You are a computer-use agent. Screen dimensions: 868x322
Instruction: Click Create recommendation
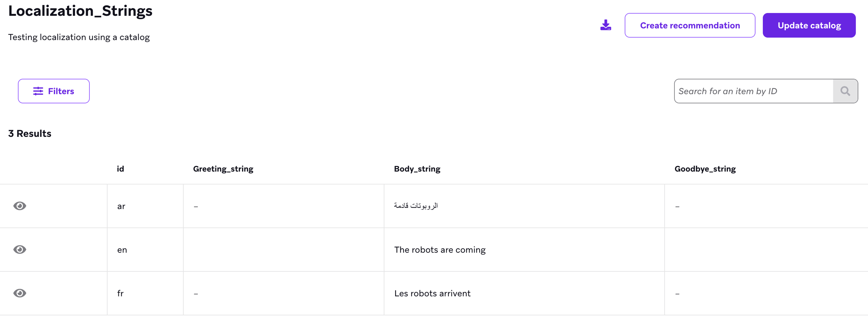tap(690, 25)
